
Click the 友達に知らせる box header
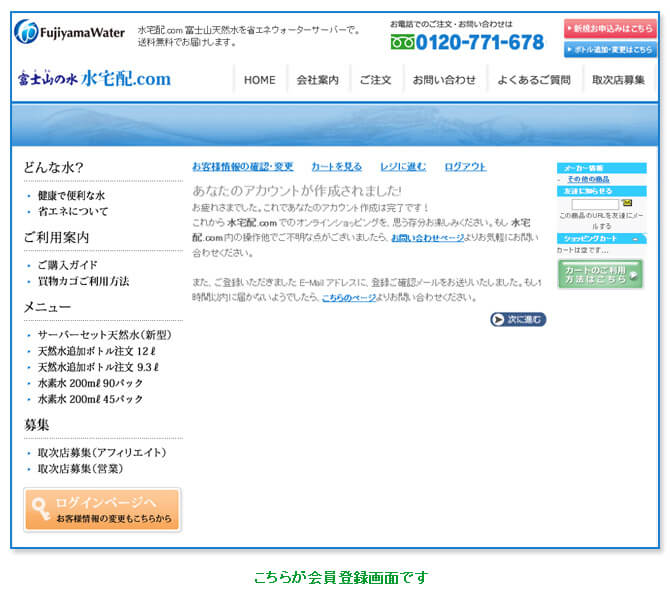pos(602,191)
